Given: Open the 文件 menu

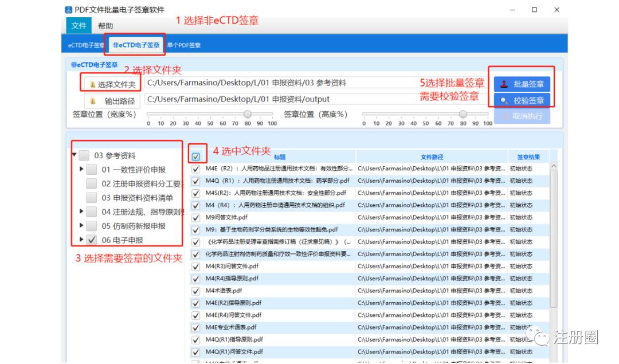Looking at the screenshot, I should [x=79, y=26].
